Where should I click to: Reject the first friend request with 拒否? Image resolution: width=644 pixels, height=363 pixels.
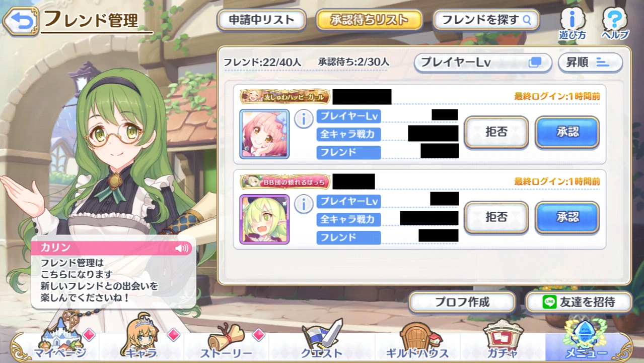[496, 132]
